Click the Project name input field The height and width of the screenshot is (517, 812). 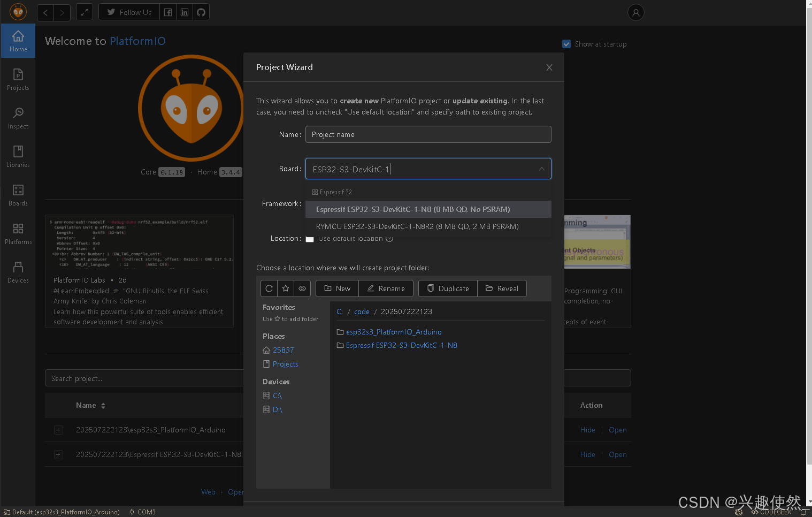[428, 134]
